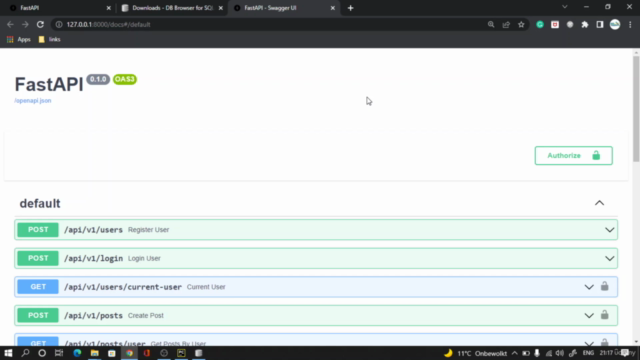Click the site info icon in address bar
This screenshot has width=640, height=360.
pos(59,24)
